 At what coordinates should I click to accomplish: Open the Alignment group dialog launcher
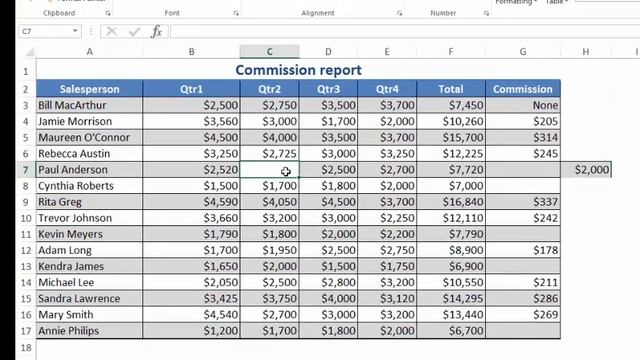tap(399, 13)
